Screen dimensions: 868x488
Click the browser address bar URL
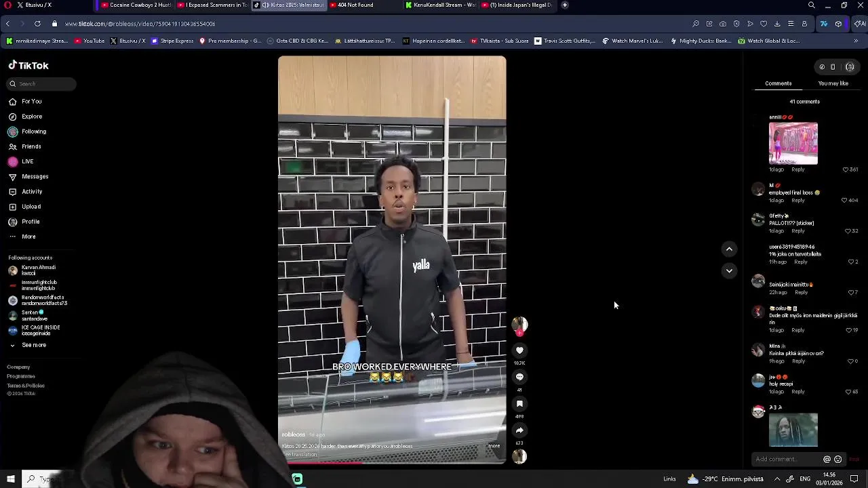[140, 24]
